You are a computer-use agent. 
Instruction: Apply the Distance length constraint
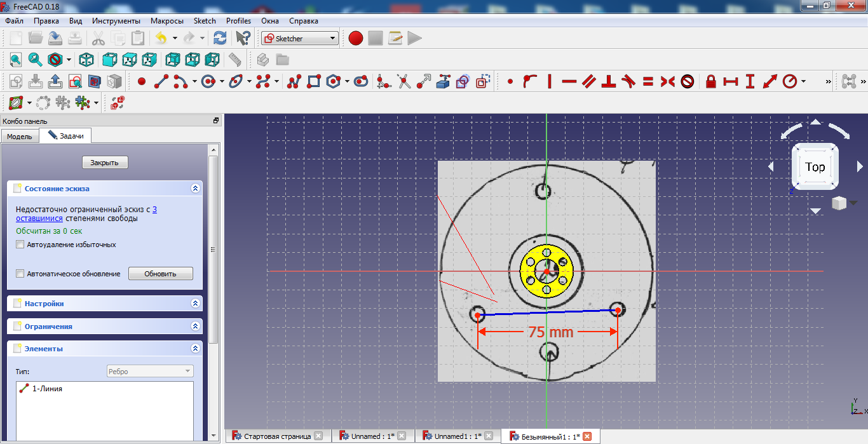[x=770, y=81]
